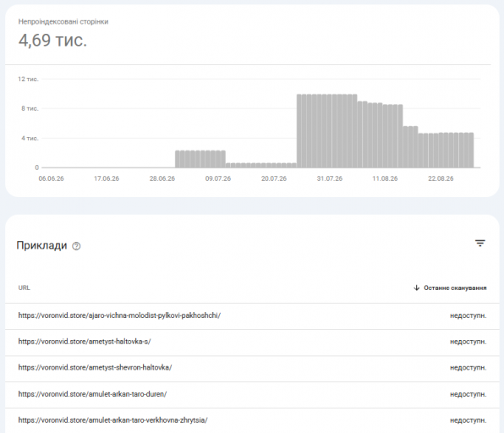
Task: Click the 28.06.26 date label
Action: [162, 178]
